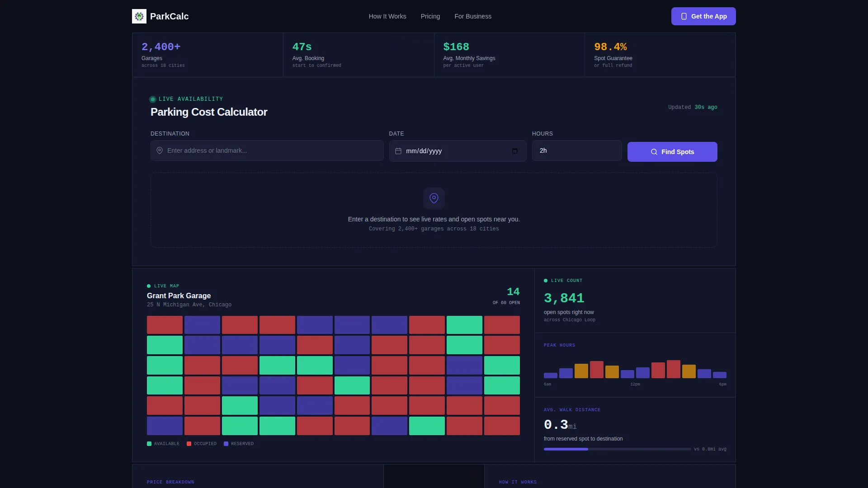Click the purple Reserved legend swatch
This screenshot has height=488, width=868.
click(226, 444)
